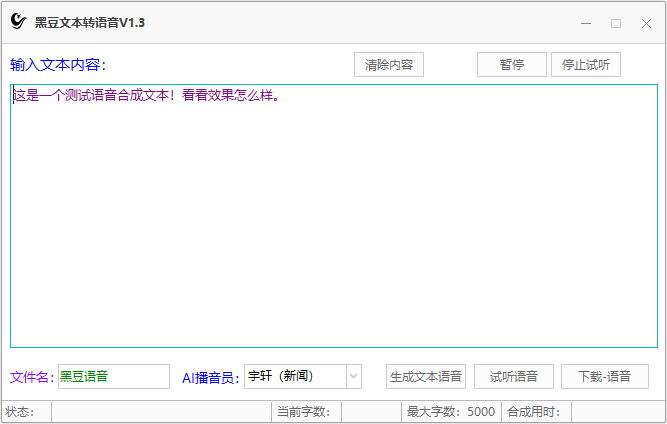Click the title text 黑豆文本转语音V1.3
The image size is (667, 424).
coord(90,23)
